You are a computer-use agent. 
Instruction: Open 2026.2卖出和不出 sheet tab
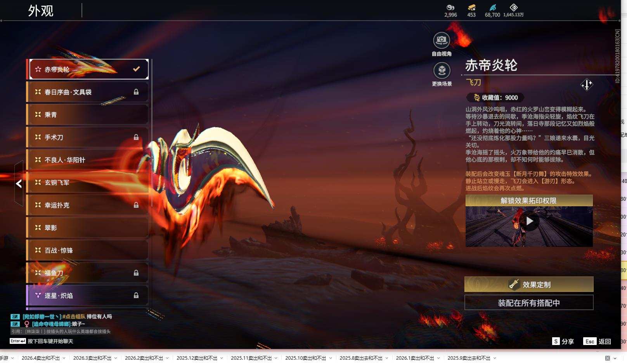pyautogui.click(x=144, y=358)
